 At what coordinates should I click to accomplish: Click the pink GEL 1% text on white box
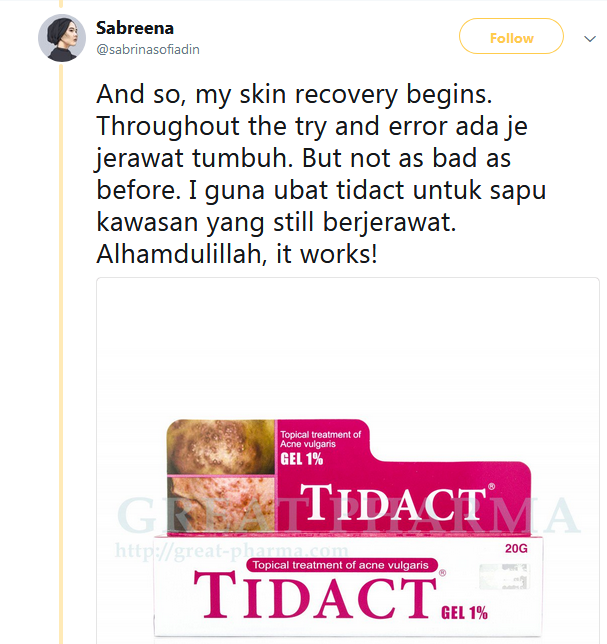pyautogui.click(x=464, y=613)
